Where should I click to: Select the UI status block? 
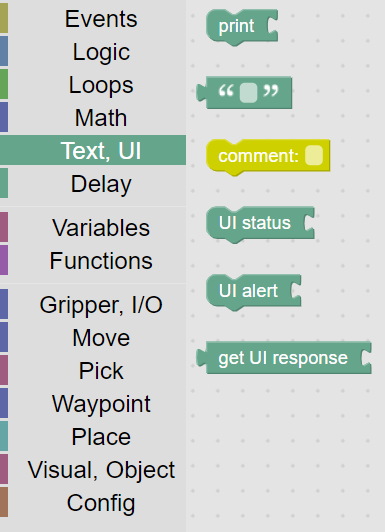[x=260, y=224]
